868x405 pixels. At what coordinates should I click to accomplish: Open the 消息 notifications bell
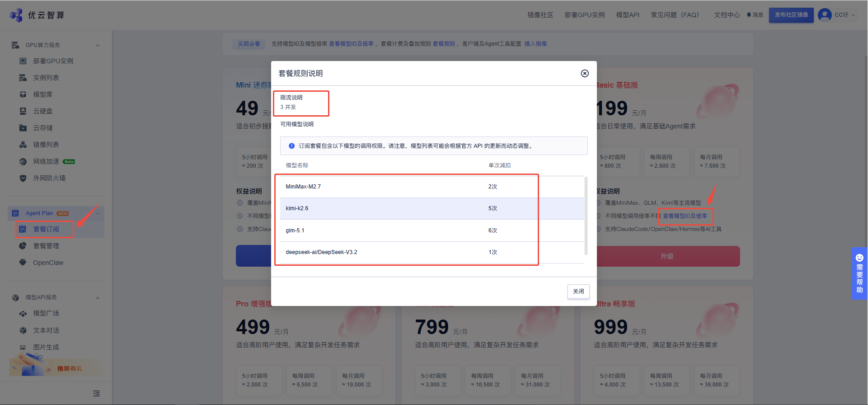tap(755, 15)
